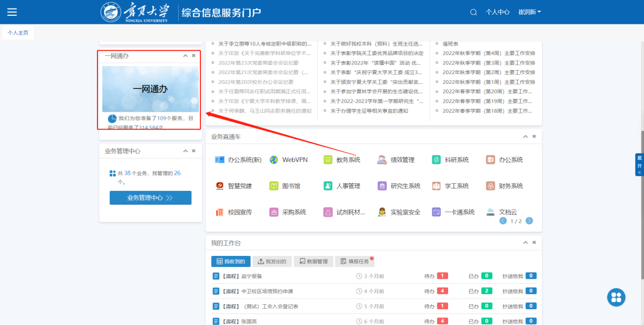Image resolution: width=644 pixels, height=325 pixels.
Task: Switch to the 我发出的 tab
Action: 272,262
